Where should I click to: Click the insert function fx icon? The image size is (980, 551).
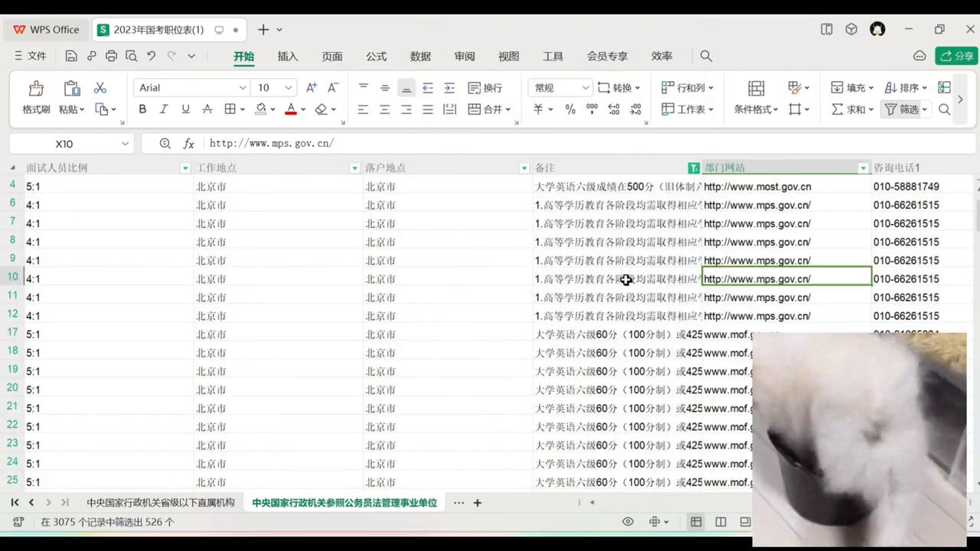(x=188, y=144)
